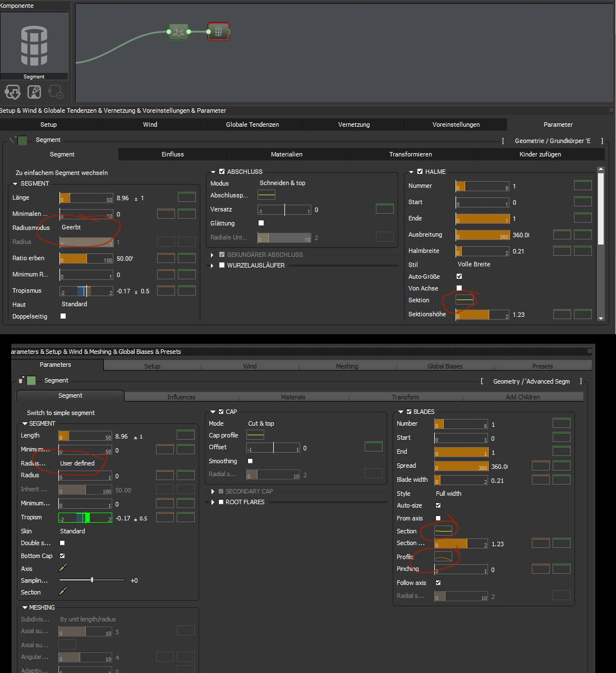Click the orange-outlined box in the Tropism row
The width and height of the screenshot is (616, 673).
pos(165,517)
